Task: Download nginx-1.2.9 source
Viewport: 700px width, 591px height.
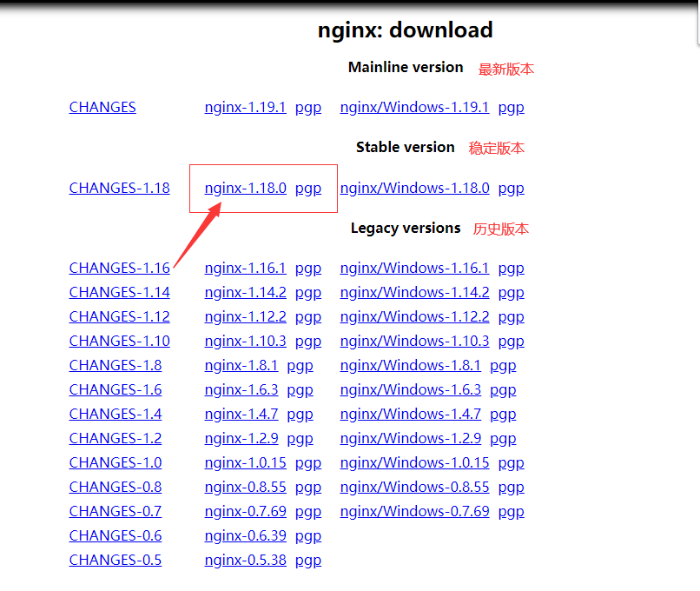Action: 241,438
